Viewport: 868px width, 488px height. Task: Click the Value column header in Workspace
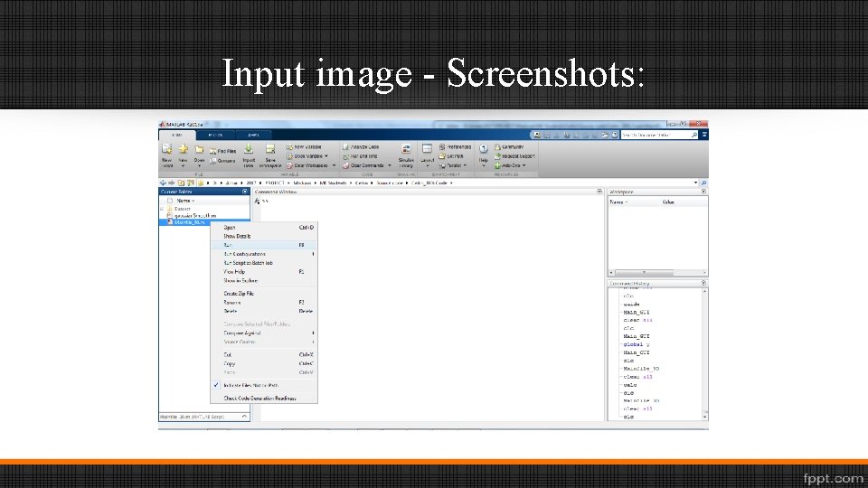668,202
